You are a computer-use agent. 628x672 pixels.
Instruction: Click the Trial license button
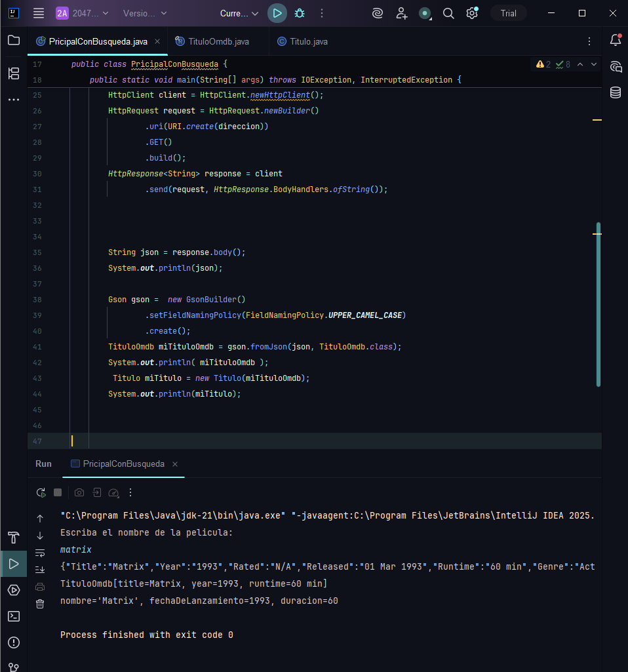[x=508, y=13]
